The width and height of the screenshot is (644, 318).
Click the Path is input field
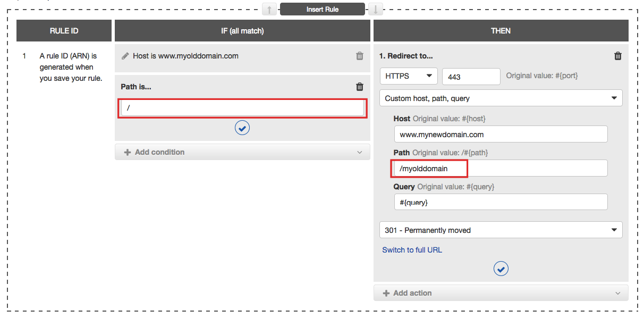242,108
